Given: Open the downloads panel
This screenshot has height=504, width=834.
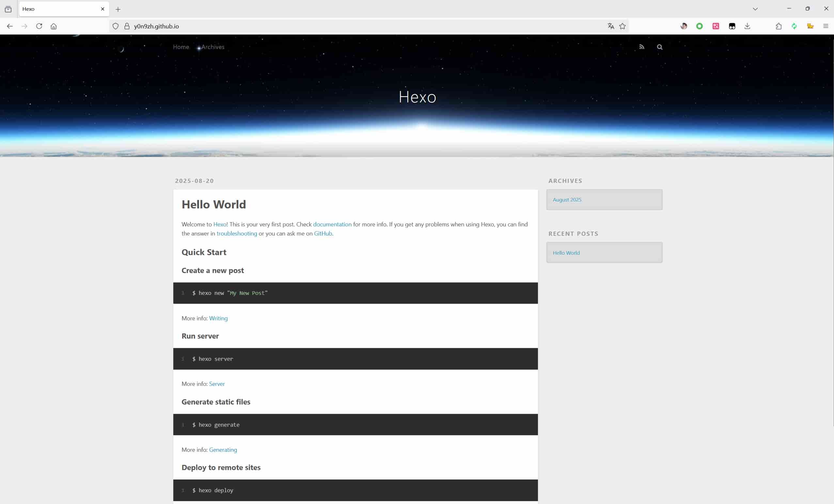Looking at the screenshot, I should pos(747,26).
